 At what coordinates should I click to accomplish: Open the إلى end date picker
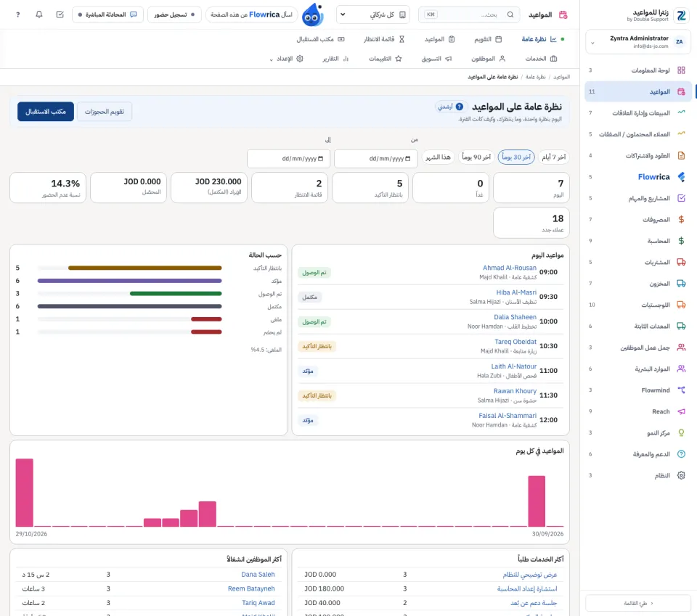coord(288,159)
